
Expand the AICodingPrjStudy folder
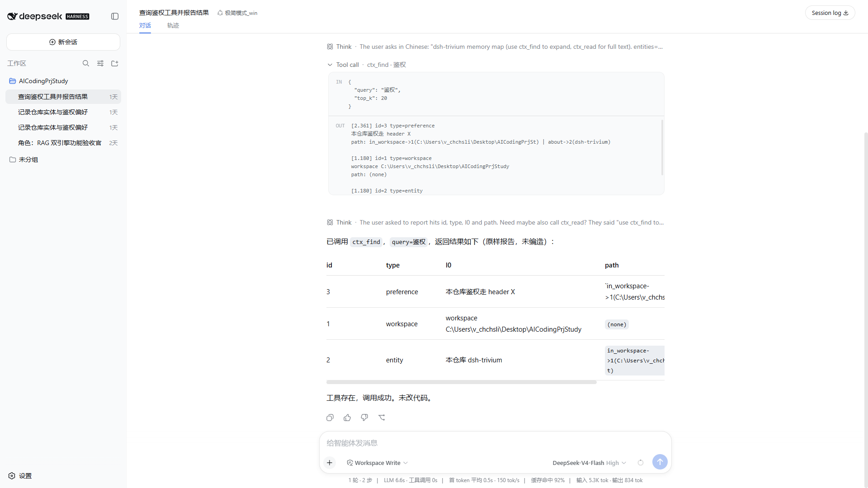63,81
